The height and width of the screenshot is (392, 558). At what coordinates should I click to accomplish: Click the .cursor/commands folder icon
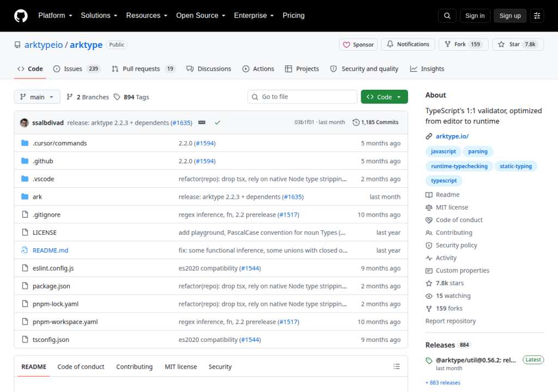[25, 143]
